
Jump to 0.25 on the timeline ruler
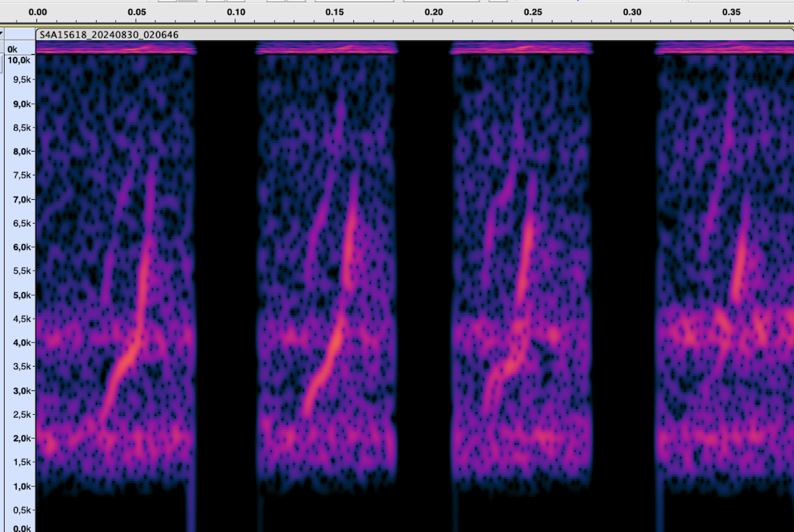533,12
